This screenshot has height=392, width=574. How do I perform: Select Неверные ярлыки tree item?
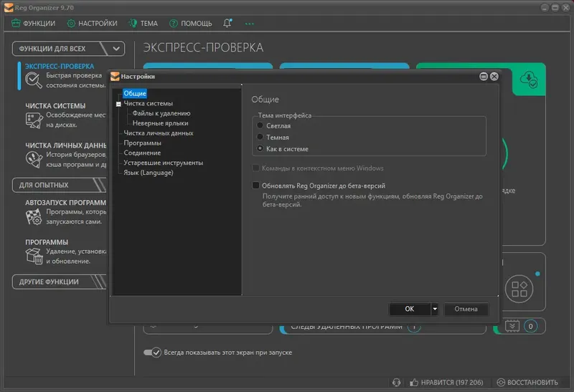(x=160, y=123)
